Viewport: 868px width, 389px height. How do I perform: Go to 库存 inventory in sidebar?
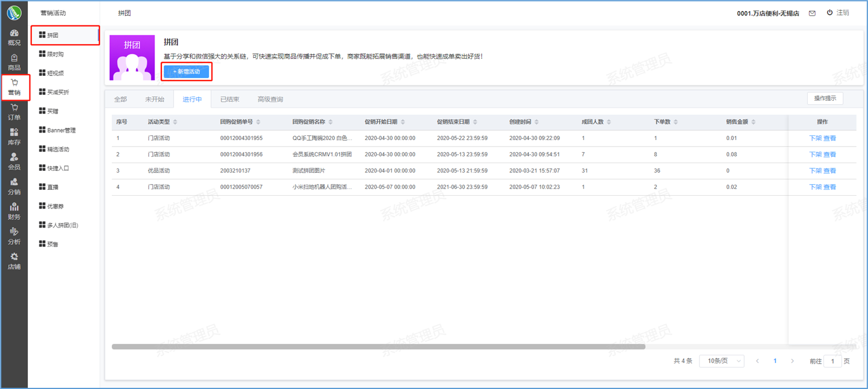coord(14,137)
